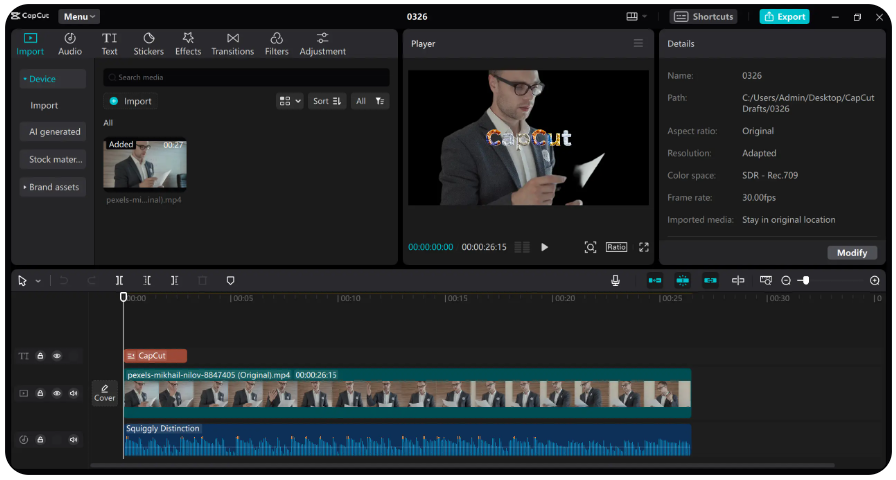Switch to the Text tab

(109, 44)
